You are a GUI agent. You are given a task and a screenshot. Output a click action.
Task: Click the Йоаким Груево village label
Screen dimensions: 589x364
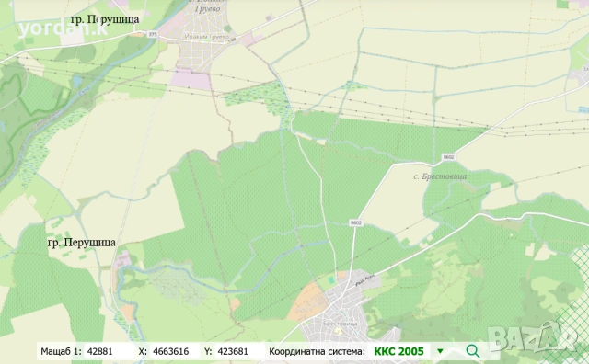point(207,37)
